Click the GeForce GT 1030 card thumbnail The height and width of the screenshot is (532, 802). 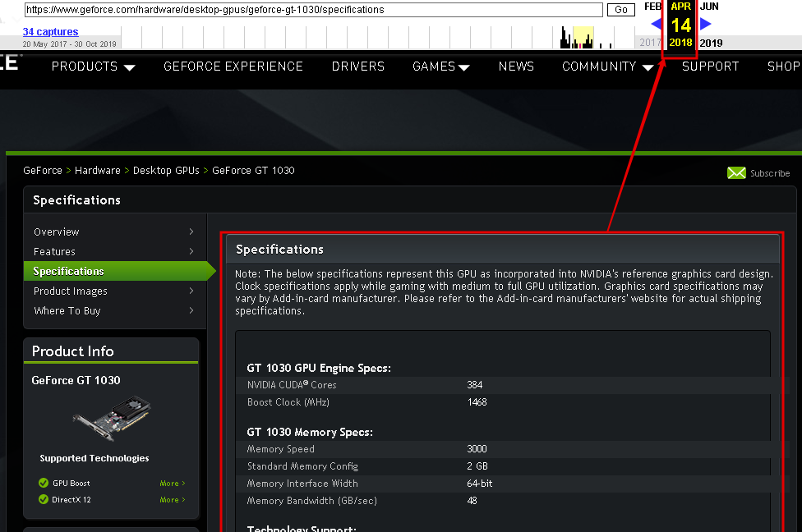[x=112, y=418]
